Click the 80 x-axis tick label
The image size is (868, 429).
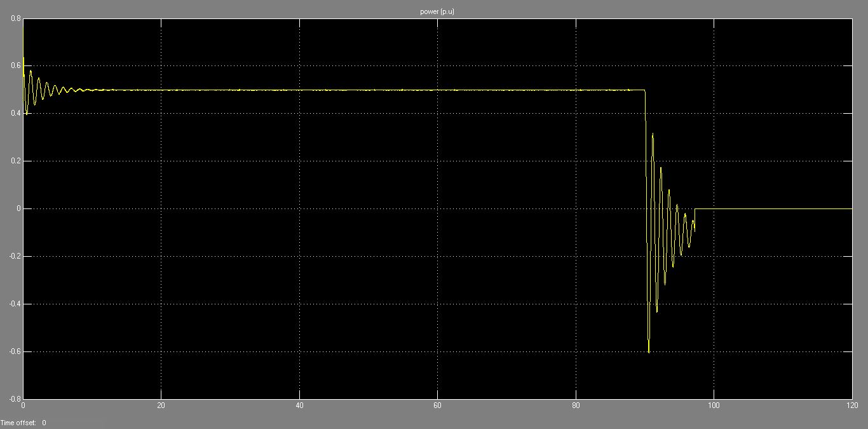[576, 405]
